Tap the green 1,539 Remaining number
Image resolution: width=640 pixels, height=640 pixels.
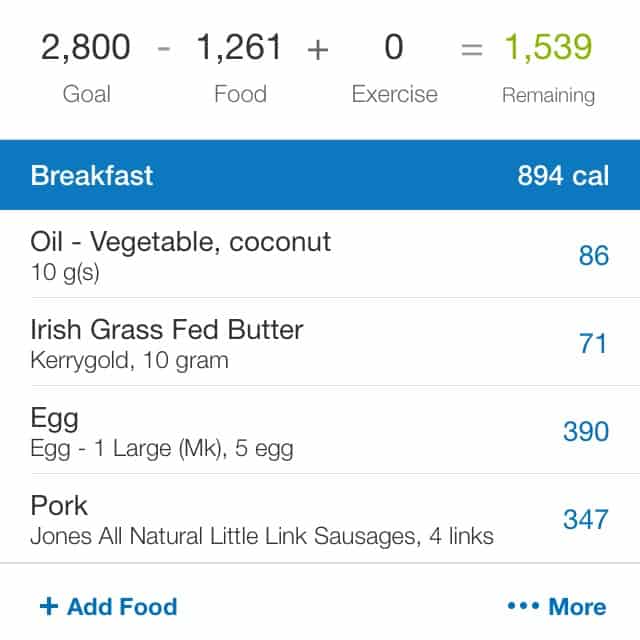548,48
